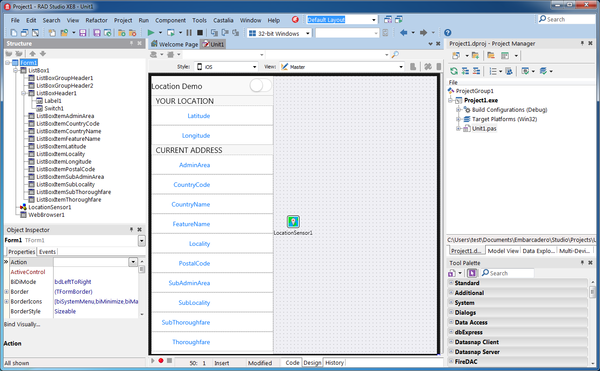600x371 pixels.
Task: Click the red record macro button
Action: coord(161,361)
